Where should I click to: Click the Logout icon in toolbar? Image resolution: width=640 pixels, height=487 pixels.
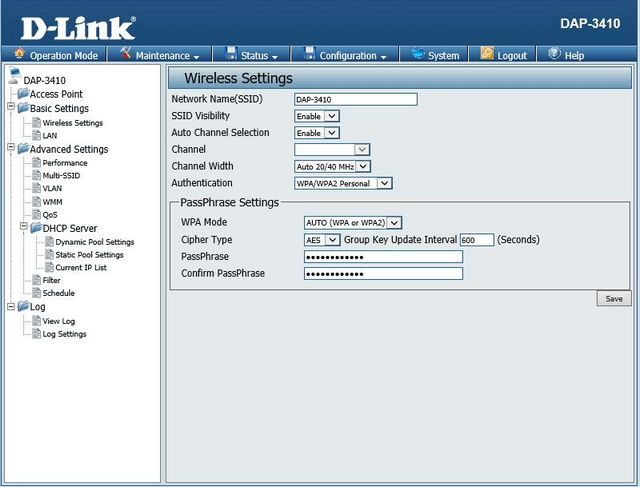[487, 54]
